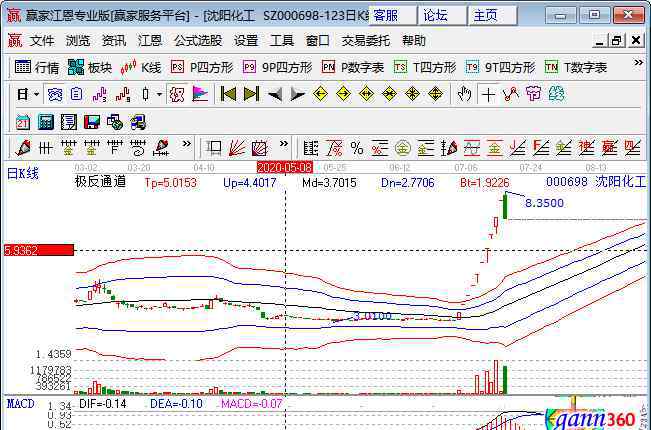The width and height of the screenshot is (651, 430).
Task: Open the 交易委托 menu
Action: pos(365,41)
